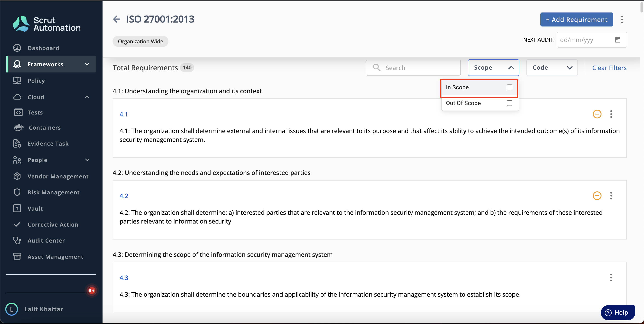Open Audit Center stethoscope icon
The image size is (644, 324).
(17, 240)
